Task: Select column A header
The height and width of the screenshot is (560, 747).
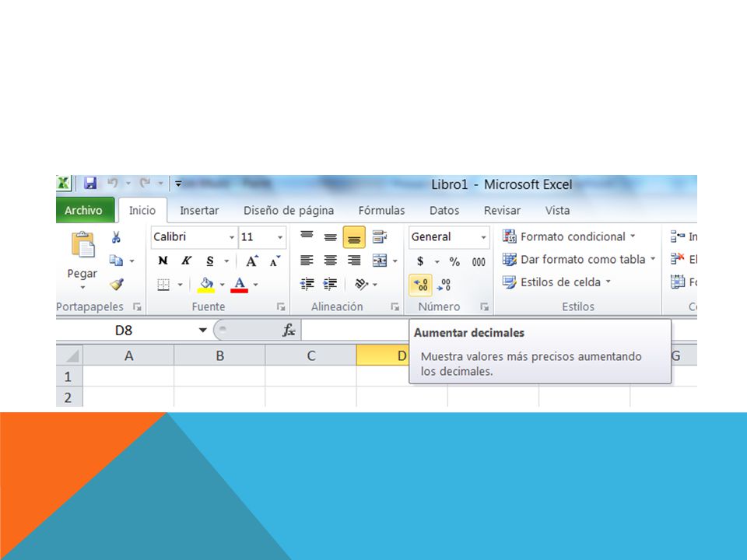Action: pyautogui.click(x=128, y=355)
